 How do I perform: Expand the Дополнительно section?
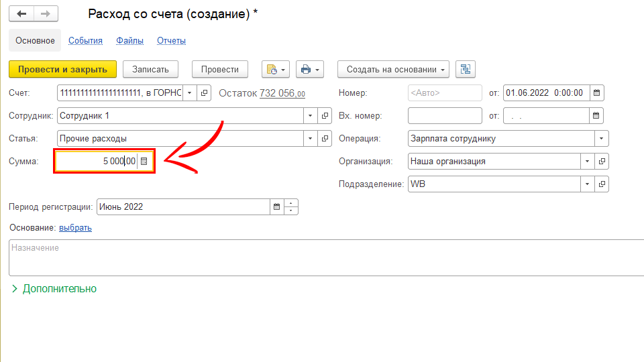[54, 289]
